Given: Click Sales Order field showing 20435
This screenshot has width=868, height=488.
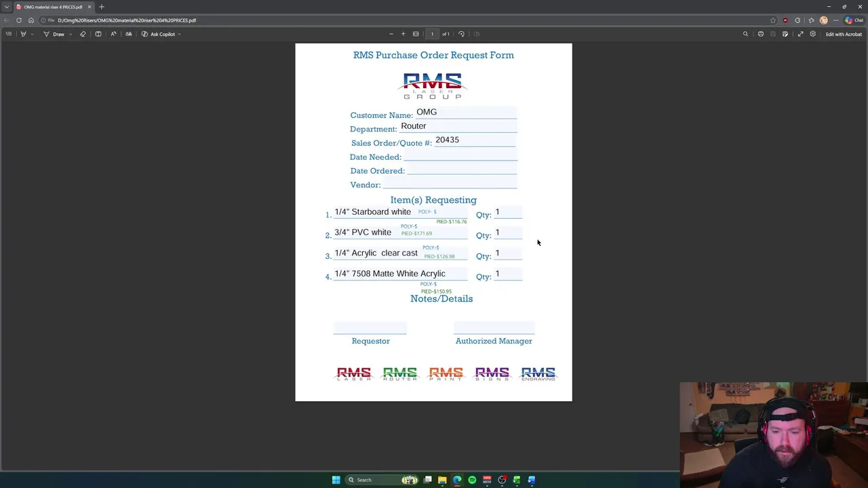Looking at the screenshot, I should [475, 141].
